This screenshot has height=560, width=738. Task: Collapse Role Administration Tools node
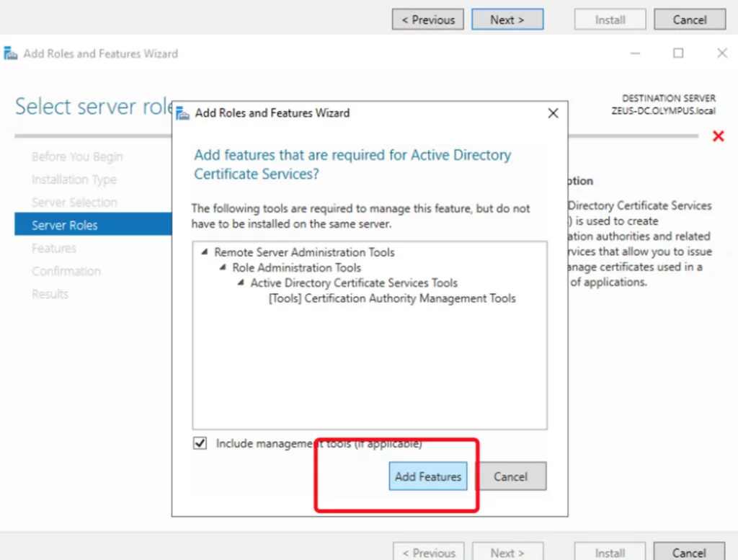point(223,267)
